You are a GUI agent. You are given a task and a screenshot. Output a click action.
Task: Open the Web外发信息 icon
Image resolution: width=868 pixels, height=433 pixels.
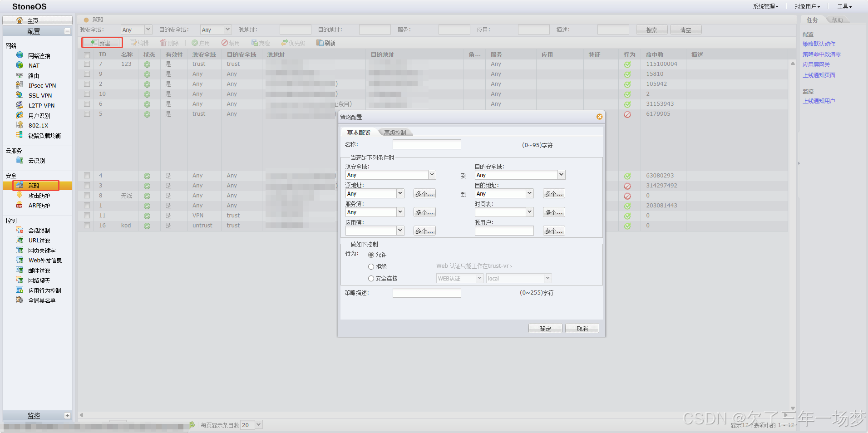pos(20,260)
